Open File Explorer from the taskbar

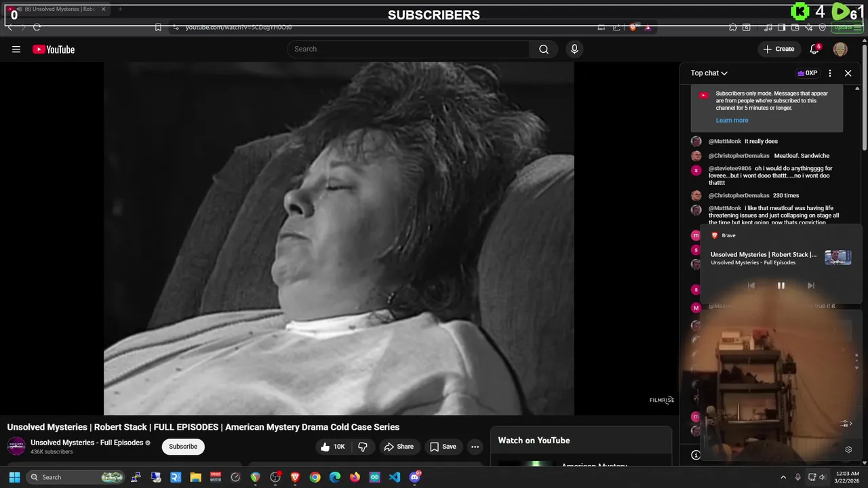(195, 477)
